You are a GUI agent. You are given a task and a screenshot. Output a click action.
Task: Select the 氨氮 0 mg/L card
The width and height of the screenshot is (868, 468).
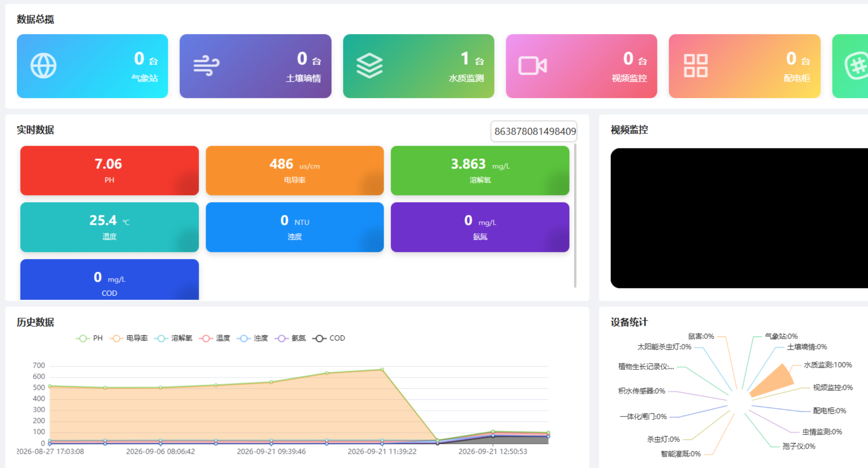480,227
